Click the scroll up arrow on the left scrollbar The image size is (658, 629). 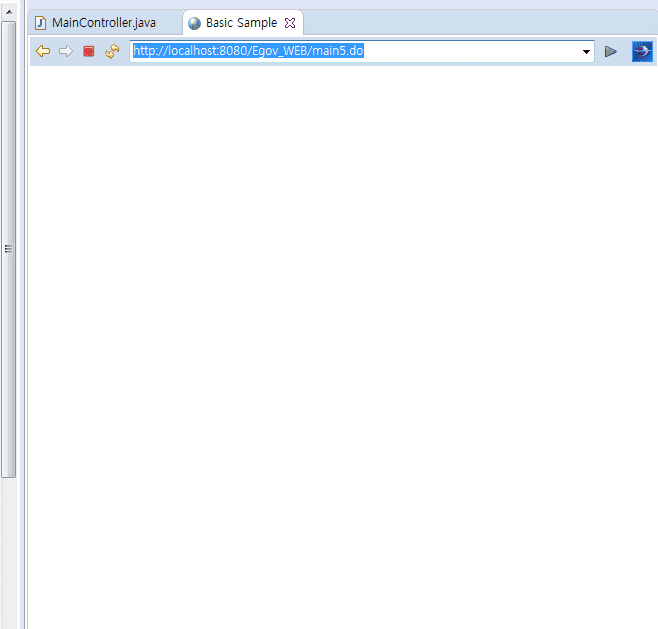pyautogui.click(x=8, y=12)
